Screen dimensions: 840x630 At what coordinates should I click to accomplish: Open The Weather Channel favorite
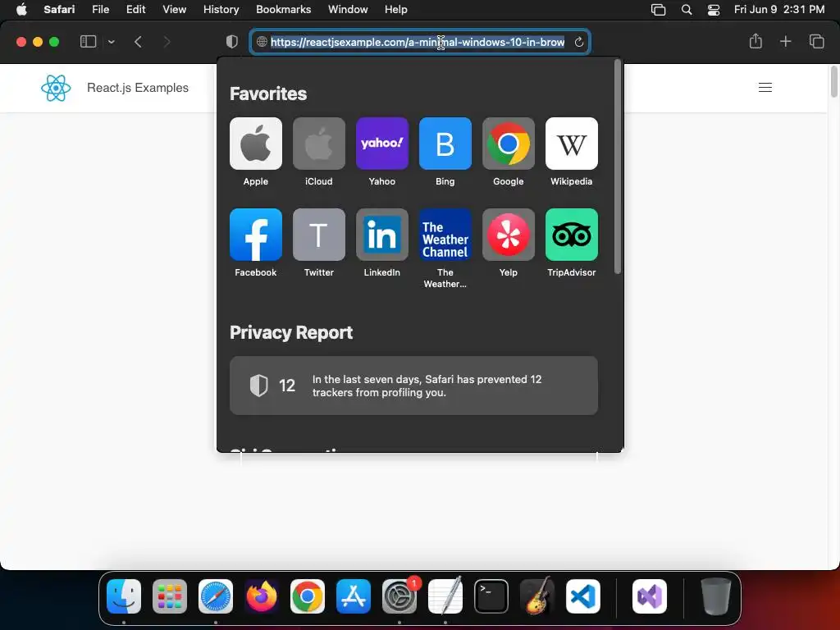(x=445, y=235)
